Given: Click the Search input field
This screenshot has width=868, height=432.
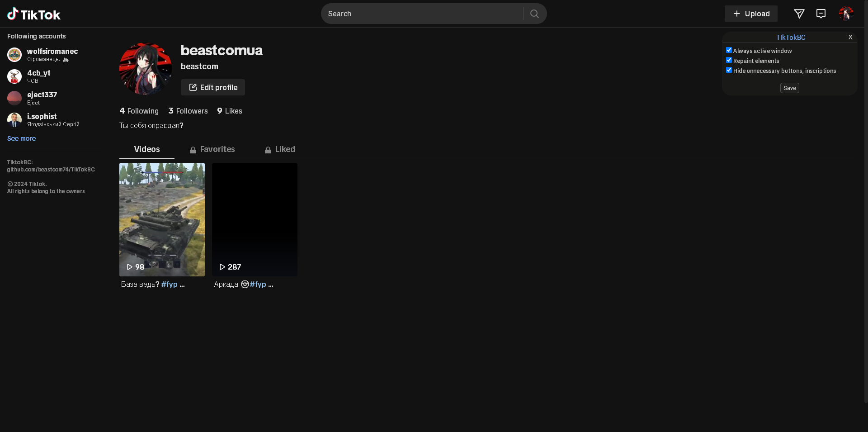Looking at the screenshot, I should (423, 14).
